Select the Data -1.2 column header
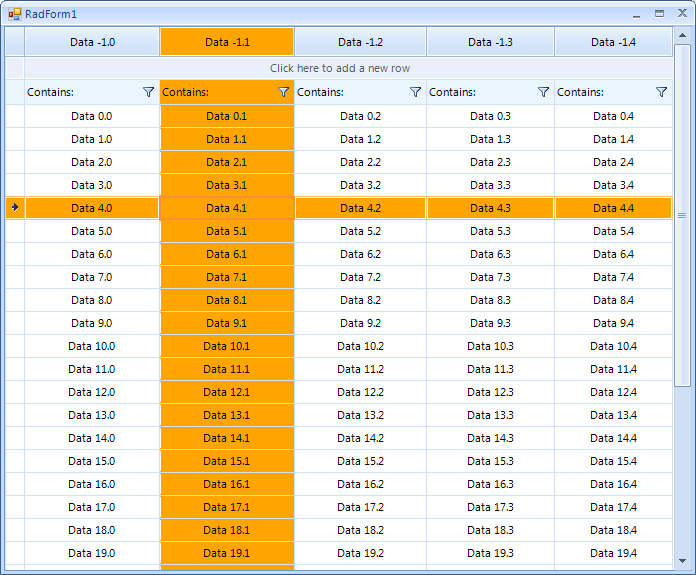 360,42
